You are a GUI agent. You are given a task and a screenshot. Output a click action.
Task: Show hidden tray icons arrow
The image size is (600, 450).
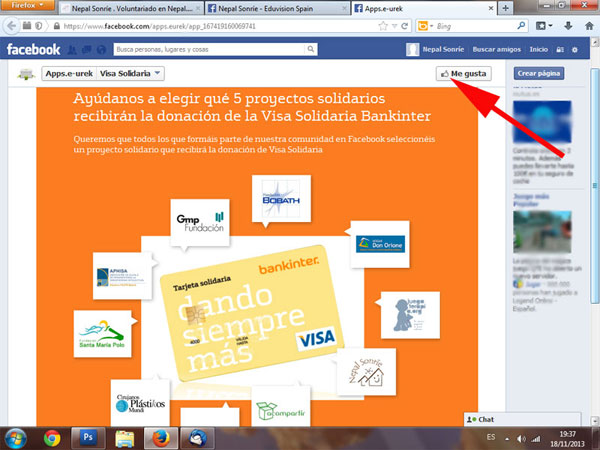[x=507, y=439]
